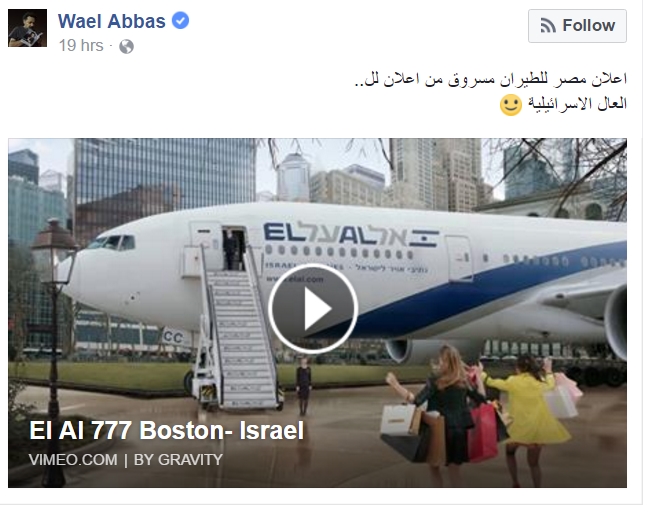The image size is (650, 512).
Task: Open the 'El Al 777 Boston- Israel' title
Action: [x=167, y=430]
